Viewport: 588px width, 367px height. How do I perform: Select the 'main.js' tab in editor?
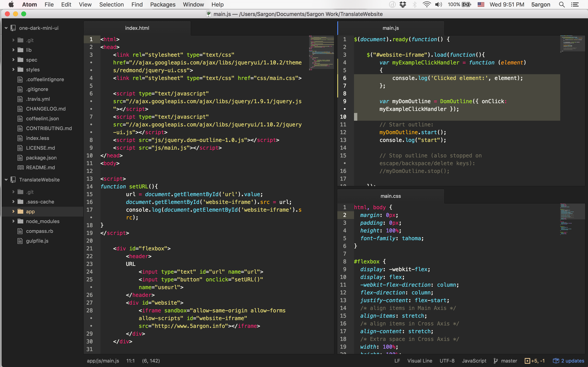tap(390, 28)
